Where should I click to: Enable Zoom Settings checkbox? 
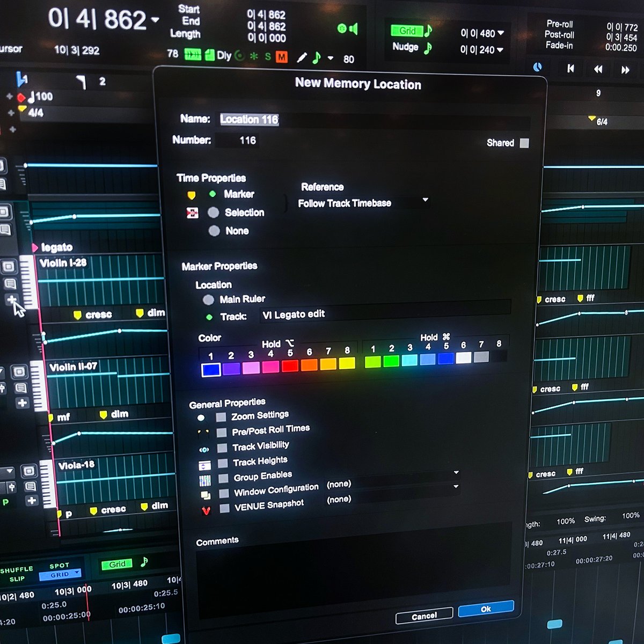click(221, 417)
